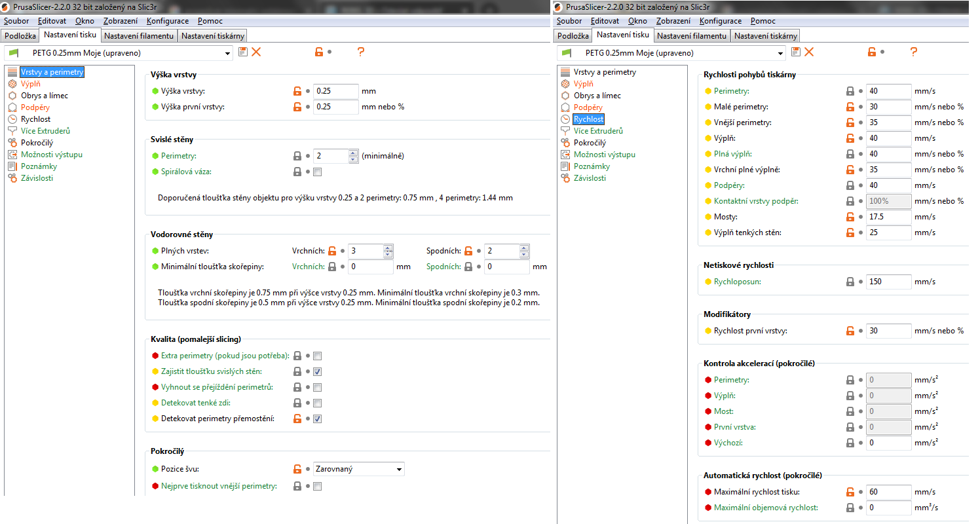Click the orange question mark in left window
Image resolution: width=980 pixels, height=524 pixels.
click(x=360, y=52)
